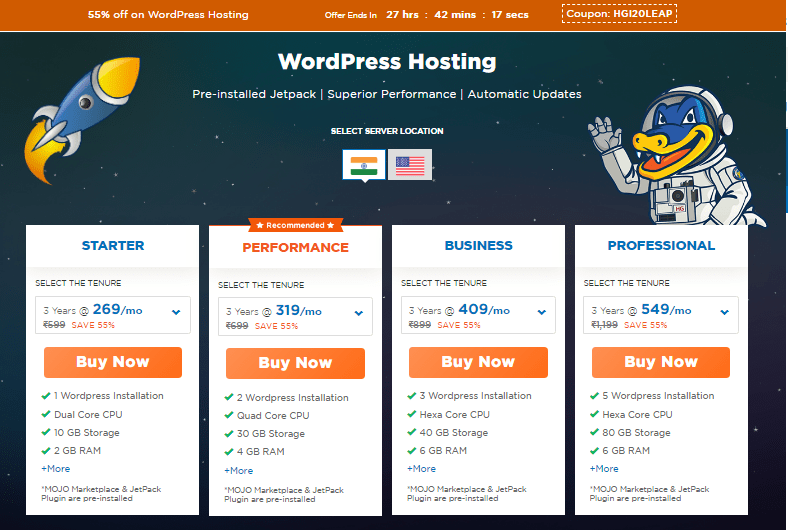Click Business plan's Hexa Core CPU text
Viewport: 788px width, 530px height.
point(454,414)
